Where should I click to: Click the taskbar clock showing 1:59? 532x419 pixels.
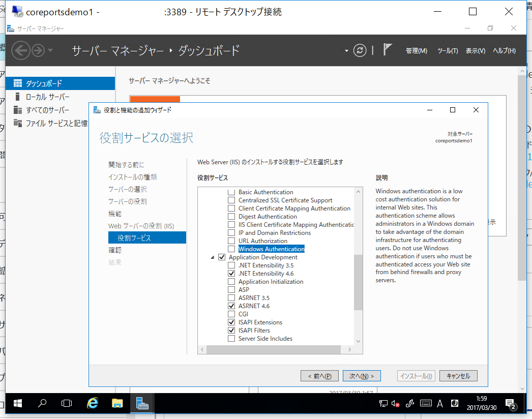[x=482, y=403]
